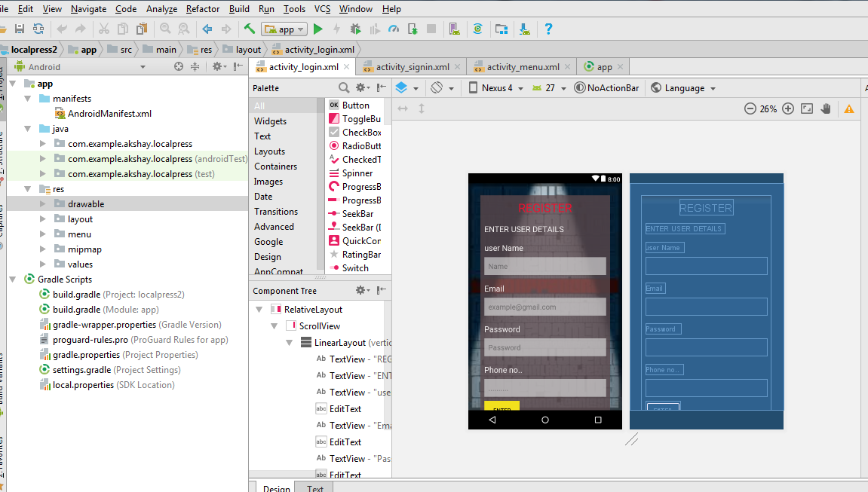Image resolution: width=868 pixels, height=492 pixels.
Task: Run the app with green play button
Action: point(318,29)
